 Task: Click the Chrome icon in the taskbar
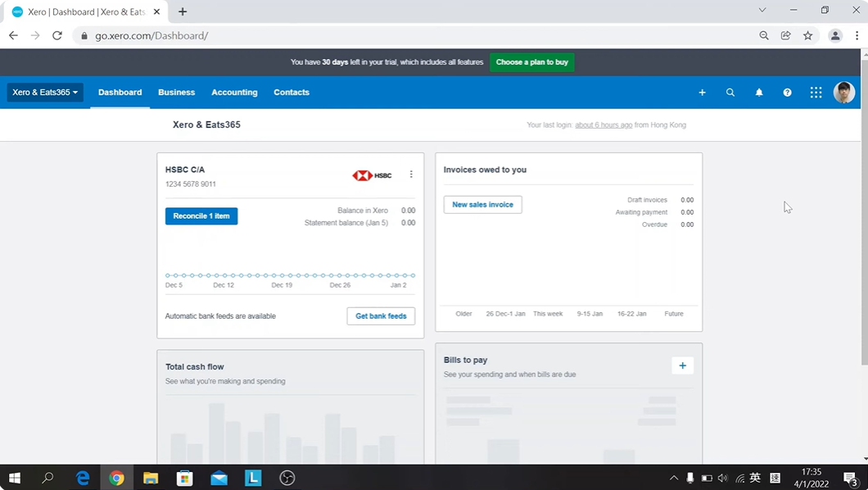(117, 478)
